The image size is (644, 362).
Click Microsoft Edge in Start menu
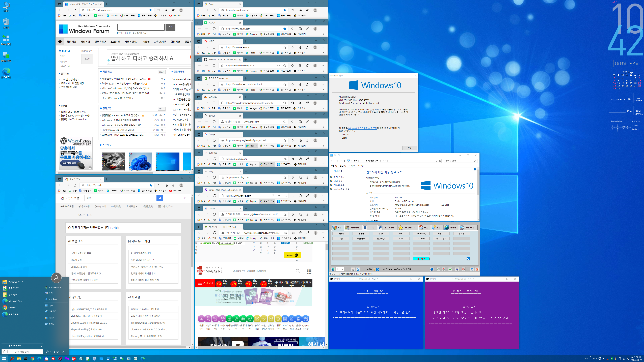pos(15,301)
